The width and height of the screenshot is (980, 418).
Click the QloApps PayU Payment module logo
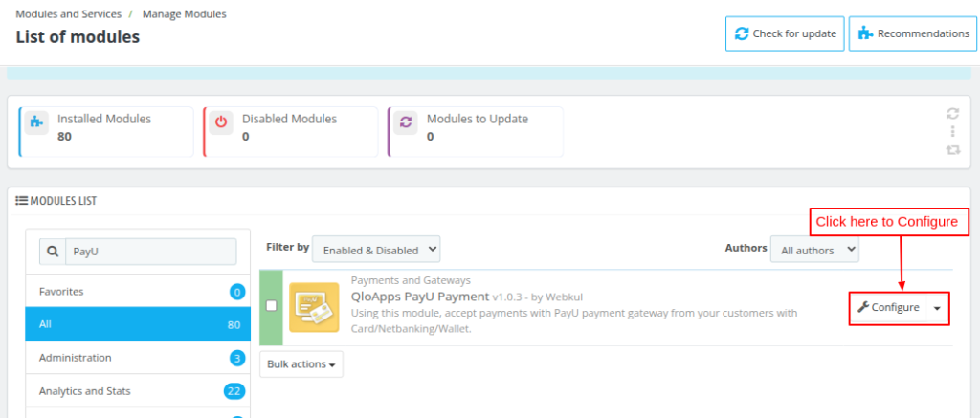click(314, 307)
